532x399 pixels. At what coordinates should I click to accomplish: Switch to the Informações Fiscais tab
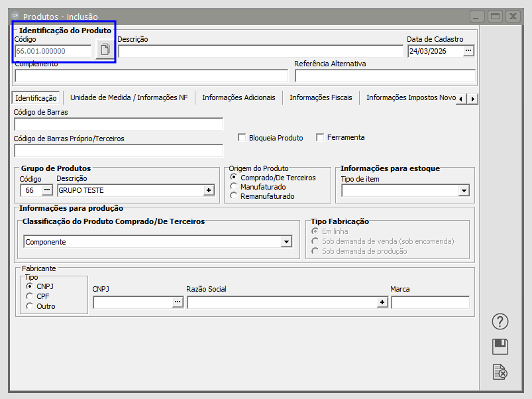tap(321, 97)
